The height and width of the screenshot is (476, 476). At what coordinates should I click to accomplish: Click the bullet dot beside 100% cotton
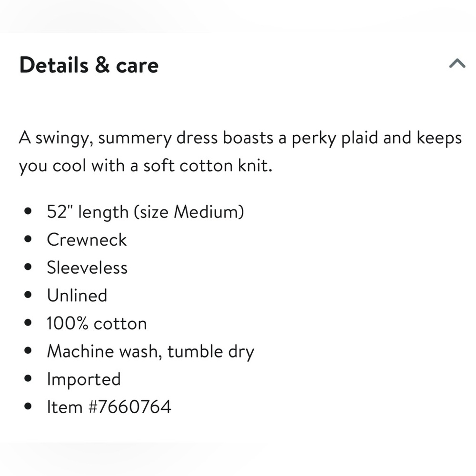[x=28, y=323]
